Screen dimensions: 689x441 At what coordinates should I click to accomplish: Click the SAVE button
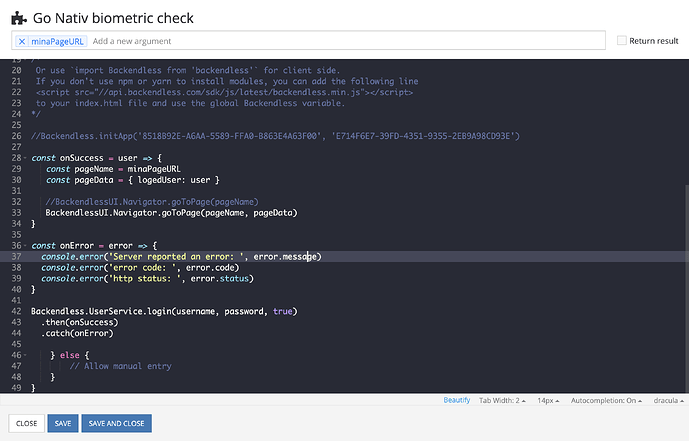point(63,423)
